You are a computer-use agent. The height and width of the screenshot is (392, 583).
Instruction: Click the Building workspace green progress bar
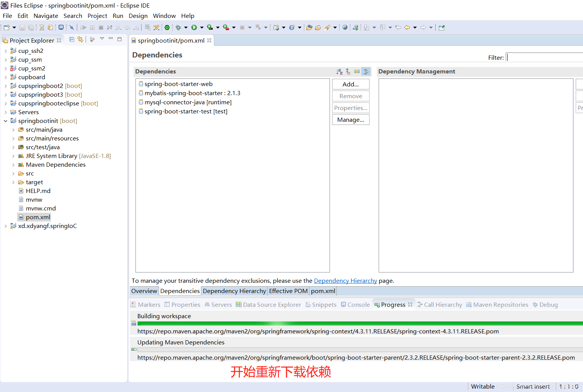pos(360,323)
